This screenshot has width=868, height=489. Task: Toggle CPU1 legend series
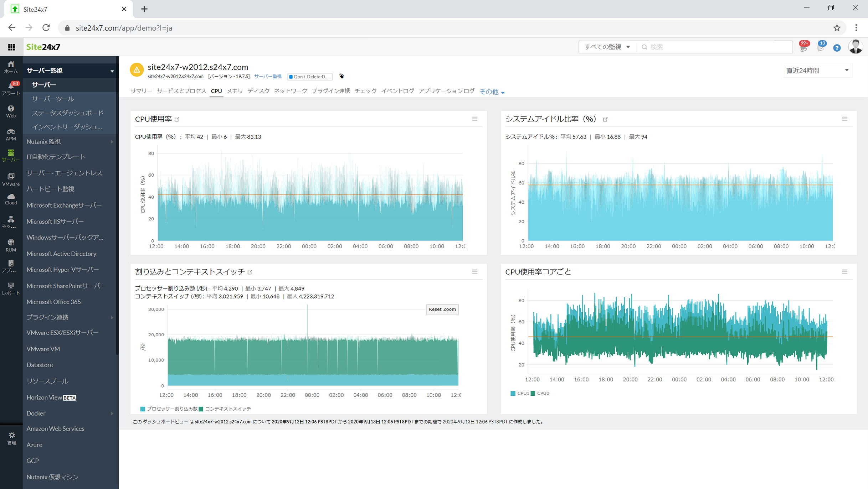(x=520, y=394)
